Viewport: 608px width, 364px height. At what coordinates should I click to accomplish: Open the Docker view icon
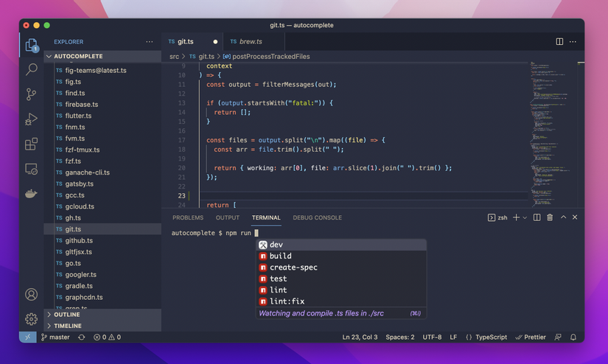(32, 194)
